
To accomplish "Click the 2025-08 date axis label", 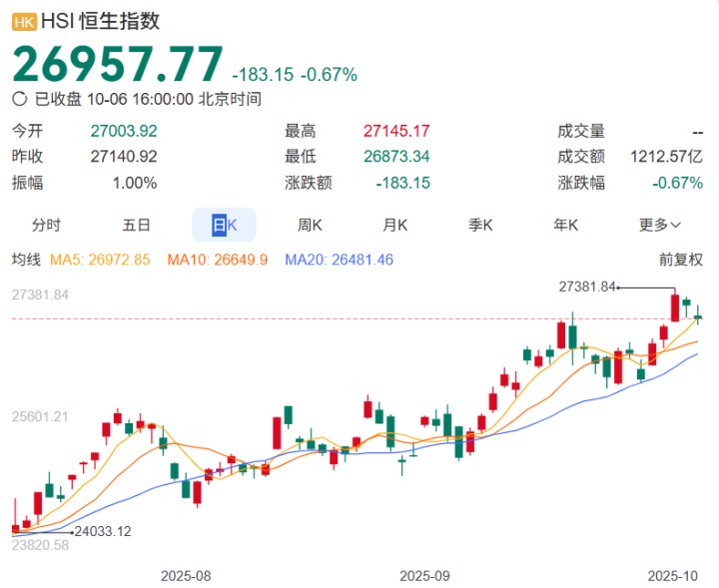I will [186, 576].
